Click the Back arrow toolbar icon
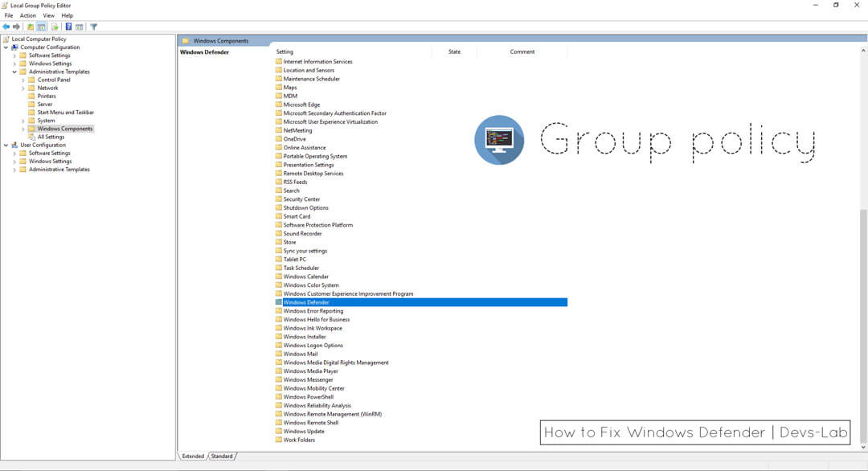The width and height of the screenshot is (868, 471). coord(6,27)
